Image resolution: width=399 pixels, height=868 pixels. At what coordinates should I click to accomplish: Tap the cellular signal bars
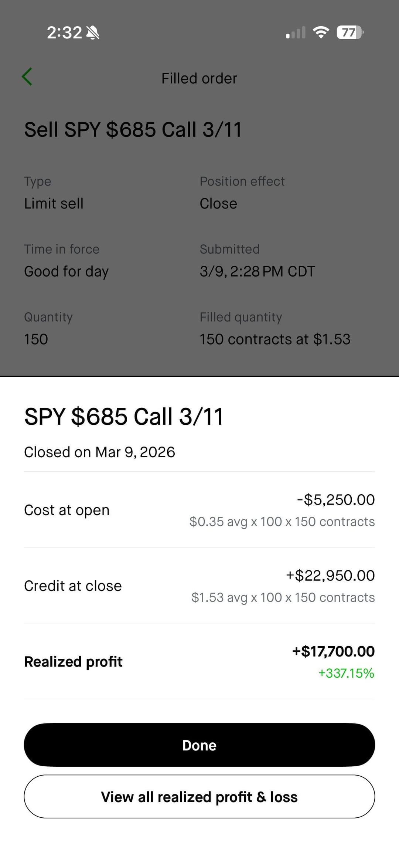296,33
